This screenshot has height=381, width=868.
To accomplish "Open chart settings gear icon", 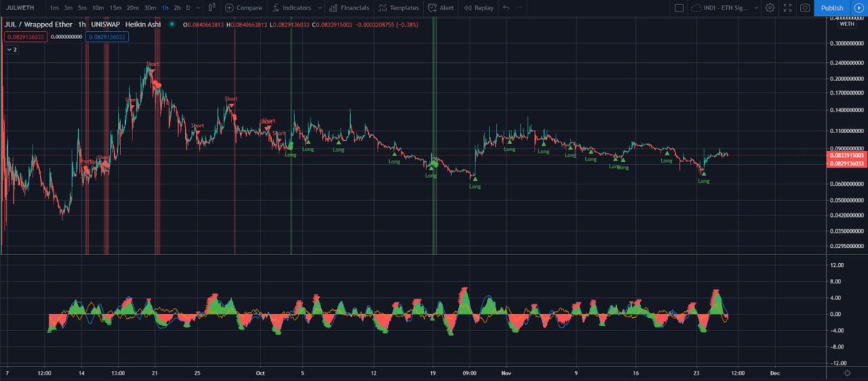I will [x=770, y=8].
